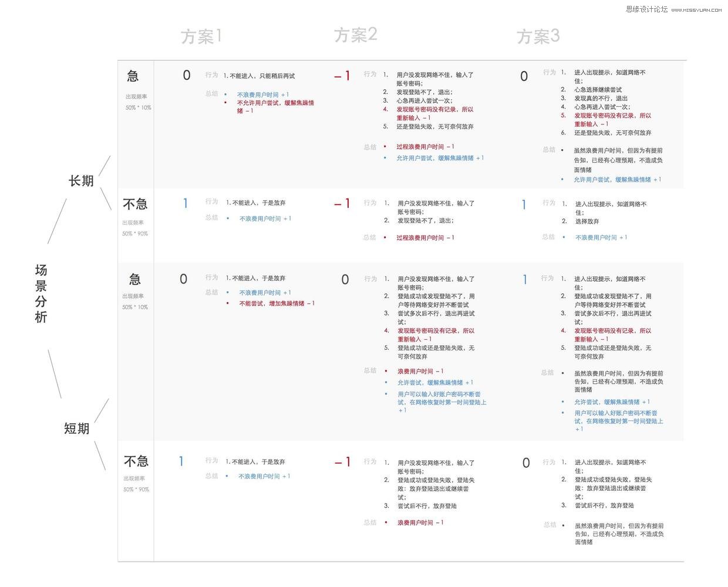Click 出现频率 50% * 10% under 长期 急
728x587 pixels.
pos(138,102)
